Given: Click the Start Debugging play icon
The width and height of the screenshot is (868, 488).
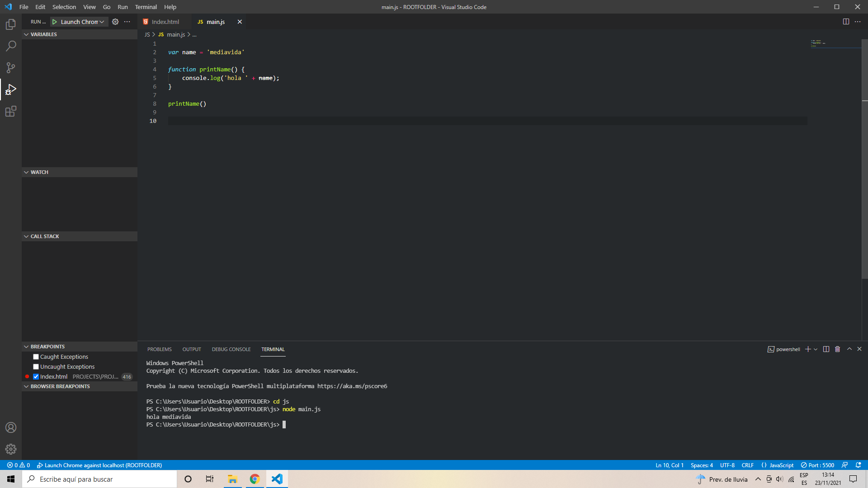Looking at the screenshot, I should click(x=55, y=22).
